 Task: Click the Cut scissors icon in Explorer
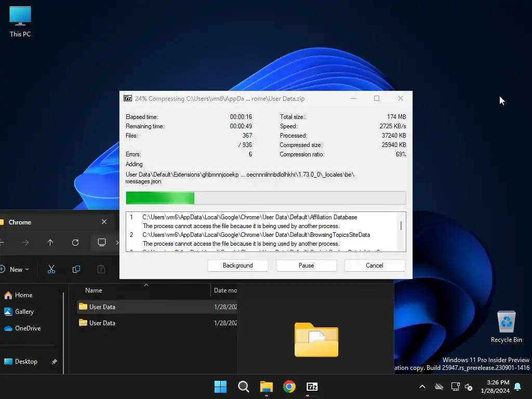pos(51,270)
